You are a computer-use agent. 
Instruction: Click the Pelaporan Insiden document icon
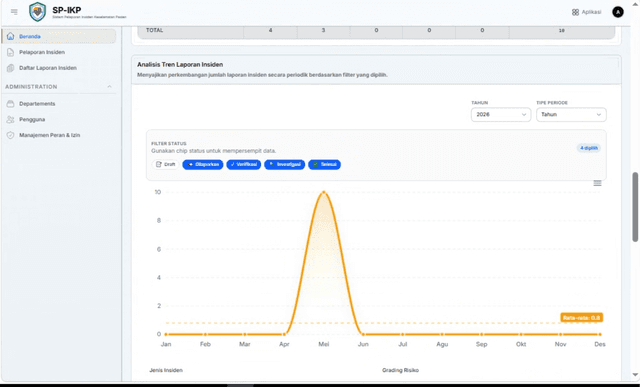tap(11, 52)
